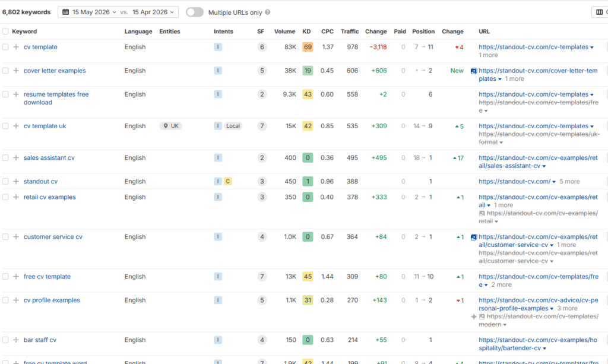The image size is (608, 364).
Task: Open the columns icon at top right
Action: (x=600, y=12)
